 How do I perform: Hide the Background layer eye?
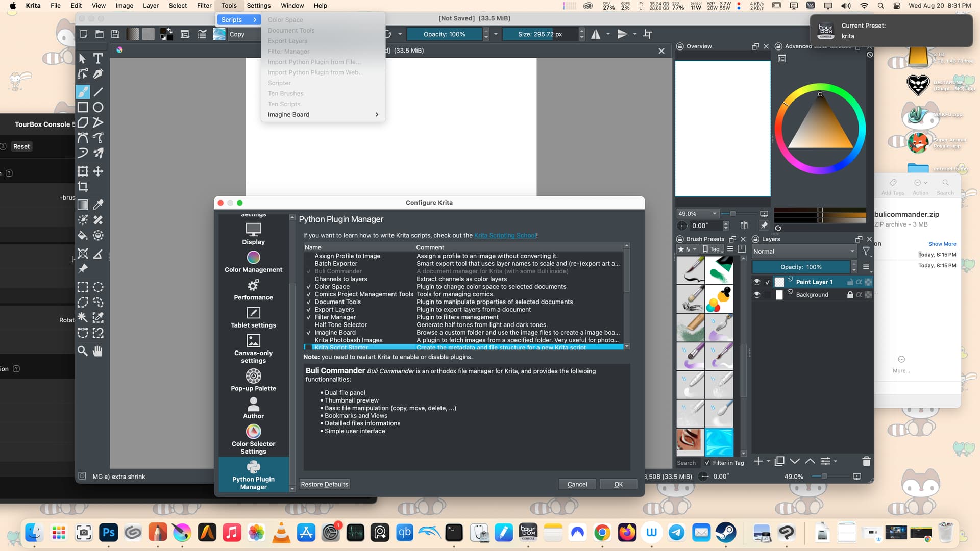point(757,295)
